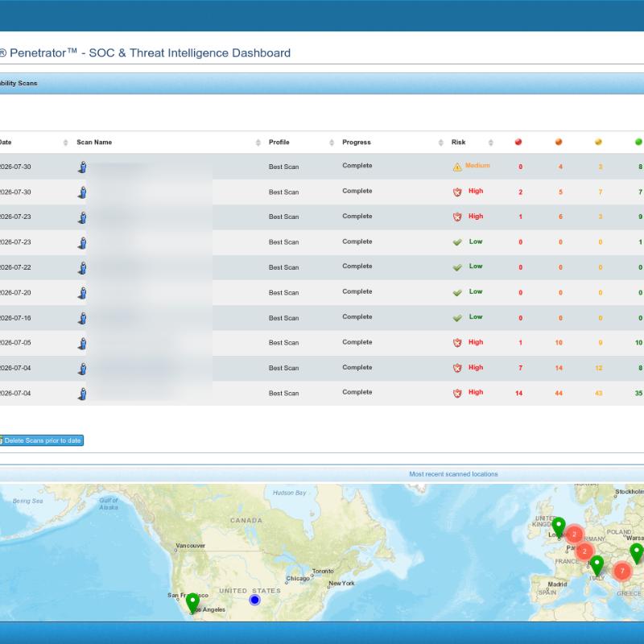Click the High risk label in the 2026-07-04 row with 14 criticals

476,392
